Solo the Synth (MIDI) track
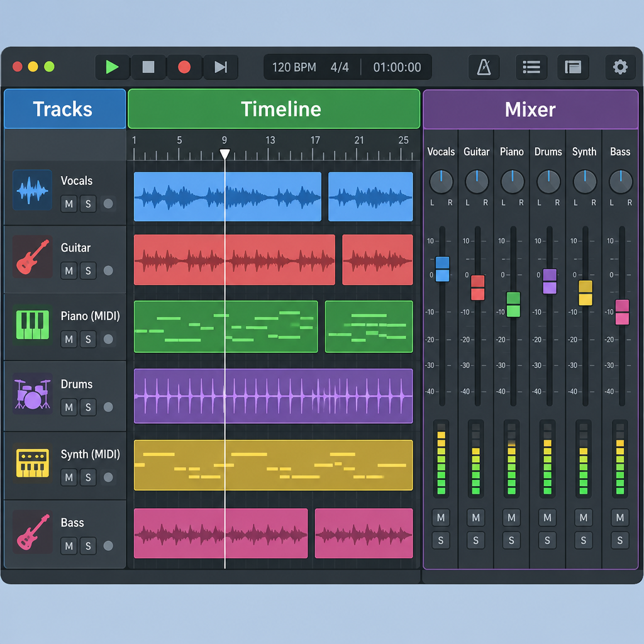The height and width of the screenshot is (644, 644). (x=88, y=477)
